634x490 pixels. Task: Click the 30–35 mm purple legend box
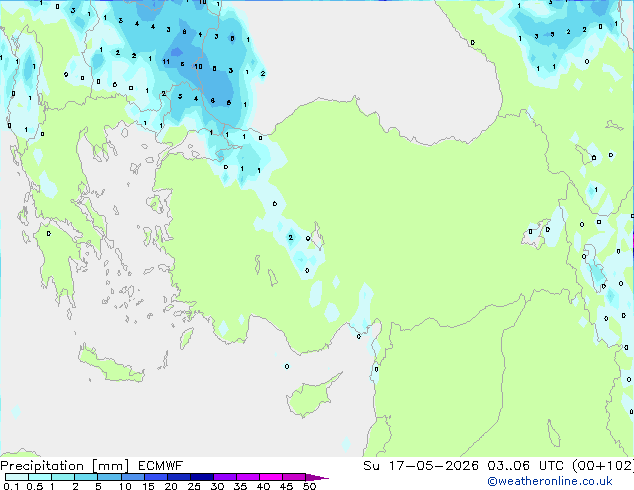[x=225, y=477]
